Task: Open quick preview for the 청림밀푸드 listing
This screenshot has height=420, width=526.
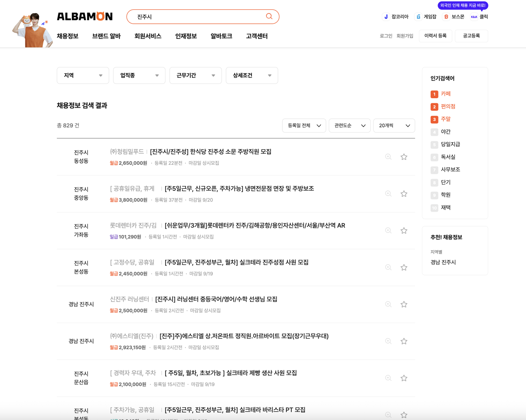Action: pos(388,157)
